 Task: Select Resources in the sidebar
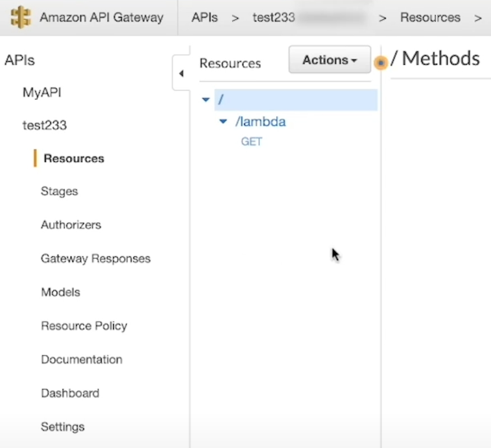click(x=74, y=158)
